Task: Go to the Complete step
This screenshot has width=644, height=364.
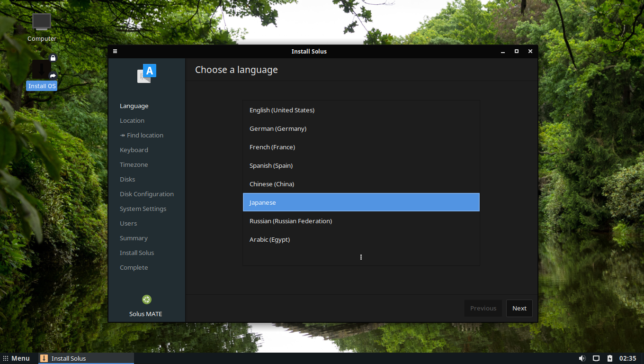Action: 134,268
